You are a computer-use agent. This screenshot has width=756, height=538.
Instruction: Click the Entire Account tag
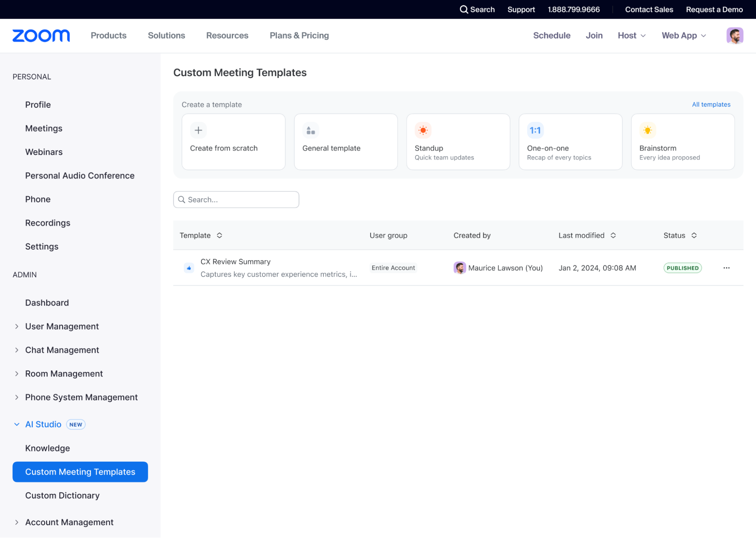[x=393, y=268]
